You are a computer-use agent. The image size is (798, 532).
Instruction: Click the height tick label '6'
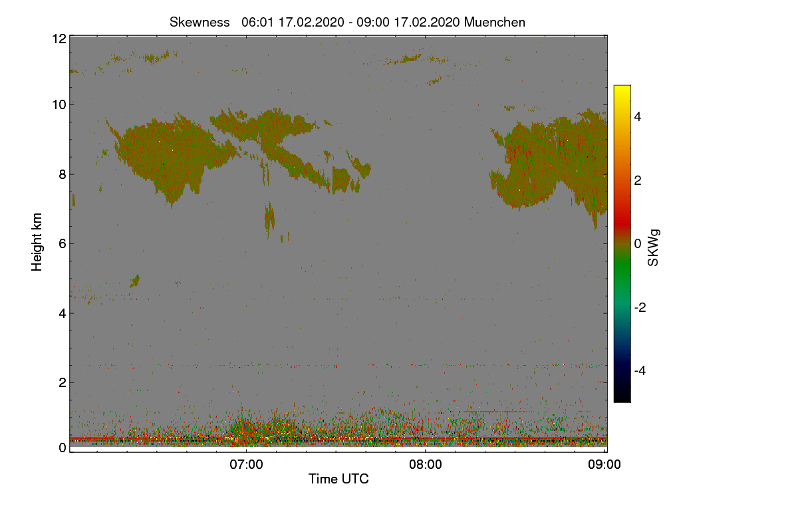[x=62, y=243]
